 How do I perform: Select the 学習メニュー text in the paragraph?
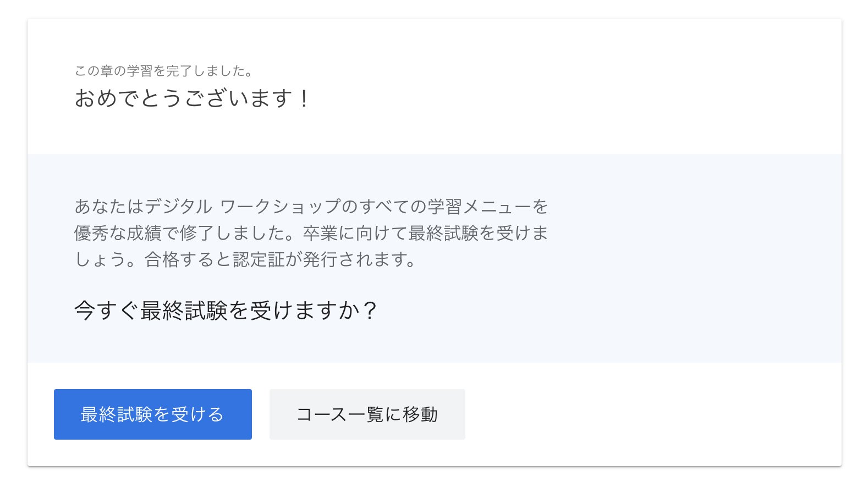tap(480, 207)
